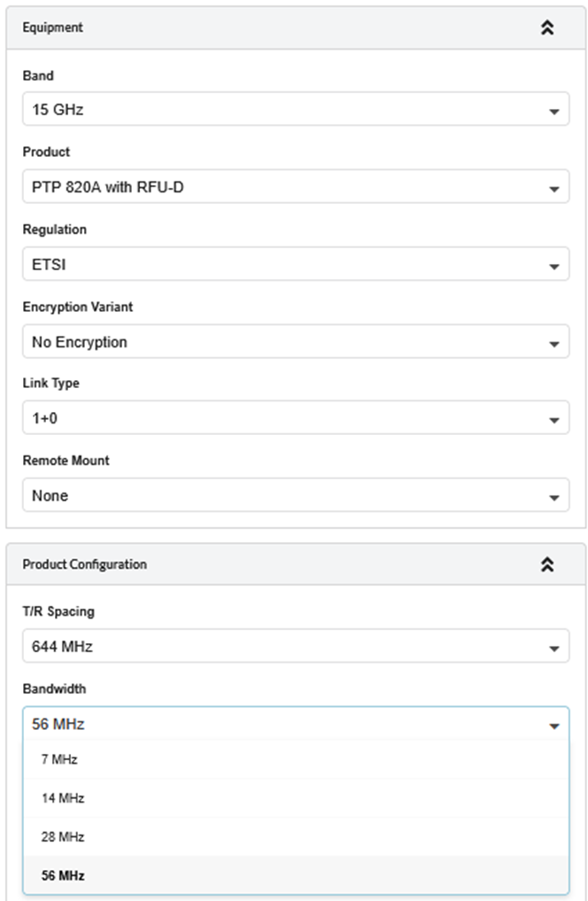Expand the Encryption Variant dropdown
This screenshot has width=588, height=901.
coord(283,342)
